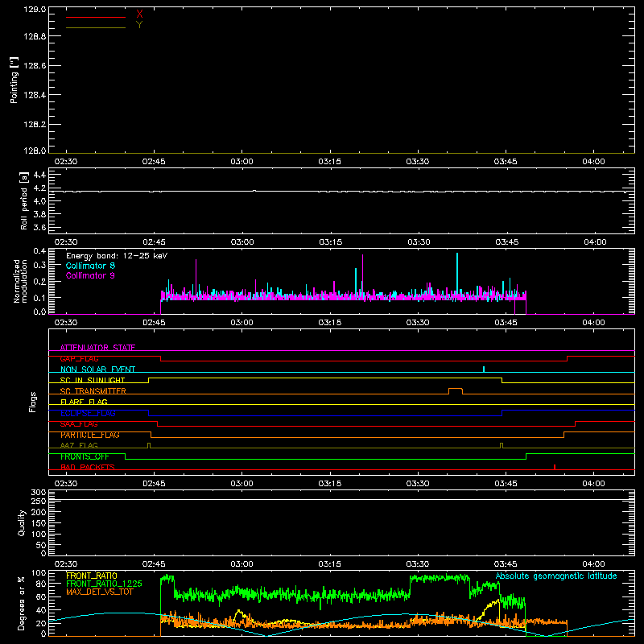This screenshot has width=644, height=644.
Task: Click the SC_TRANSMITTER bump near 03:36
Action: (x=456, y=390)
